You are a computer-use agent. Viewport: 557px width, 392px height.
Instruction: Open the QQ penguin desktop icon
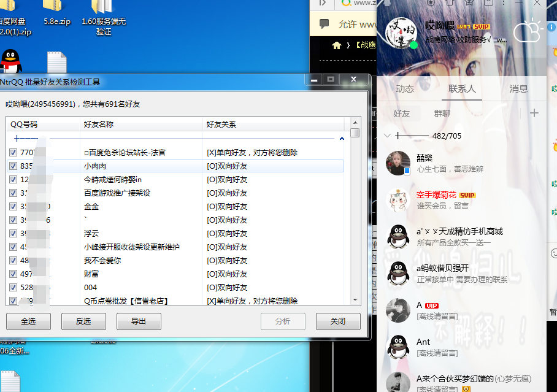point(10,61)
